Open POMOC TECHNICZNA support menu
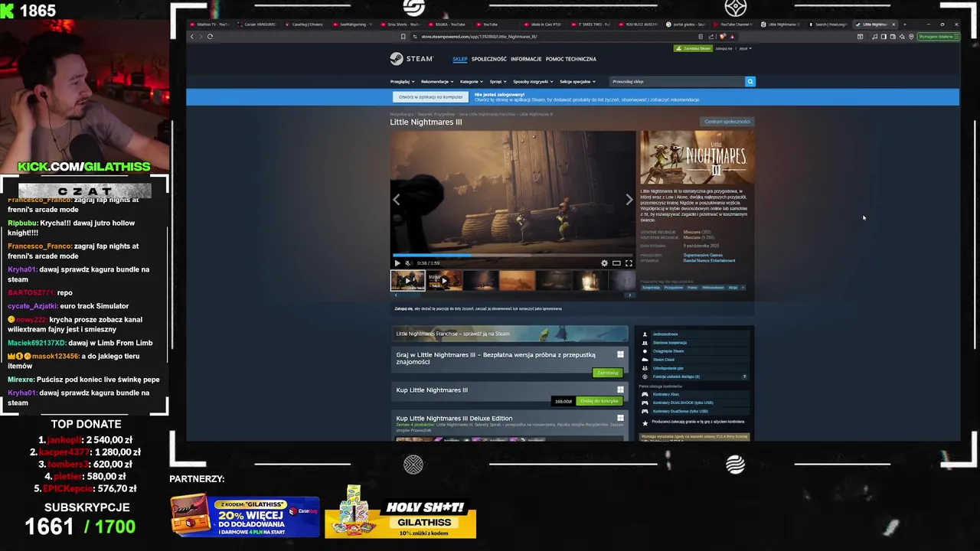Screen dimensions: 980x551 pyautogui.click(x=570, y=59)
